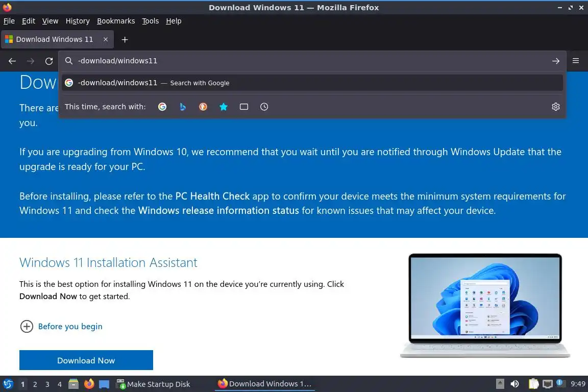The image size is (588, 392).
Task: Click the Go arrow in the address bar
Action: [x=556, y=61]
